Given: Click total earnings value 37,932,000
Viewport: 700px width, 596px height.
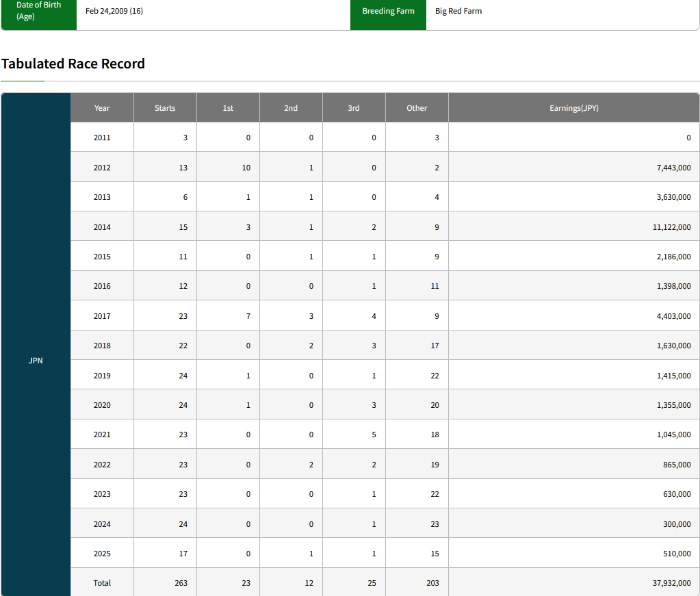Looking at the screenshot, I should coord(671,582).
